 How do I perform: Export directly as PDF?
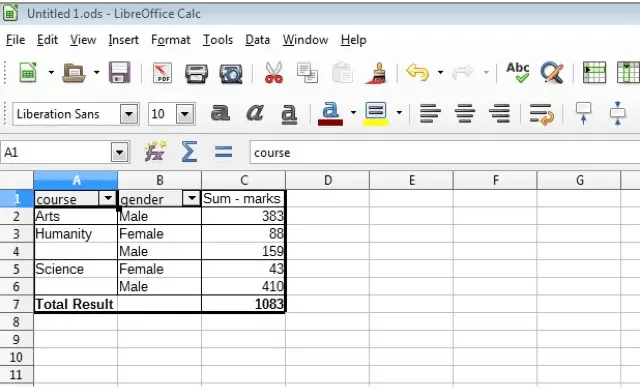point(162,73)
